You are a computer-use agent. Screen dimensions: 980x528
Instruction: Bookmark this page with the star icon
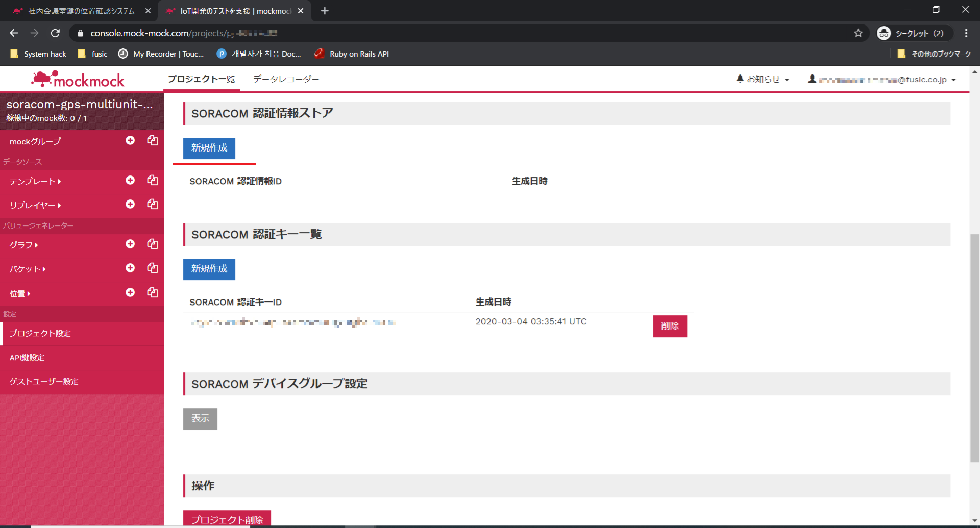pos(858,33)
